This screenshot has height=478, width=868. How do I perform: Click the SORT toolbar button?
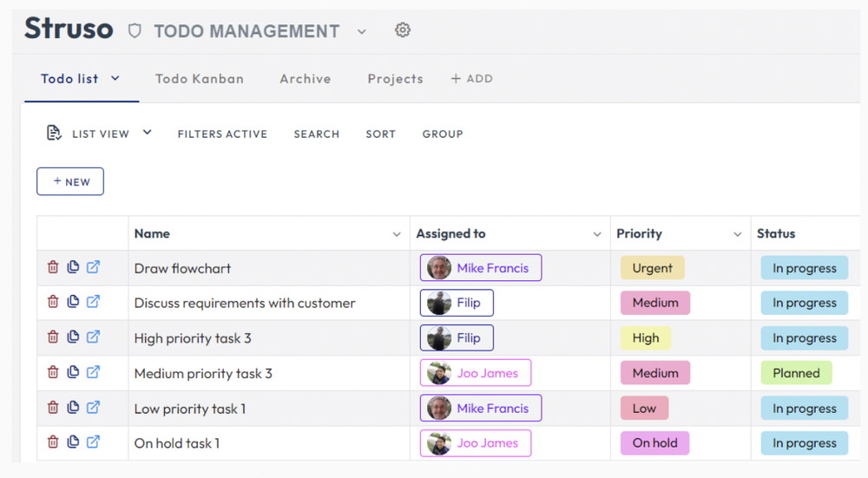[x=381, y=134]
